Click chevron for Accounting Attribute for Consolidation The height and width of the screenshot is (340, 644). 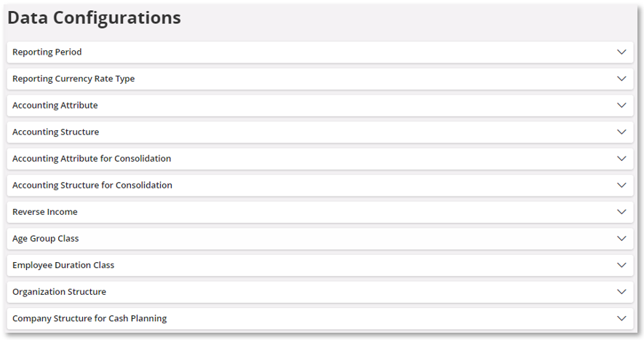[x=621, y=159]
